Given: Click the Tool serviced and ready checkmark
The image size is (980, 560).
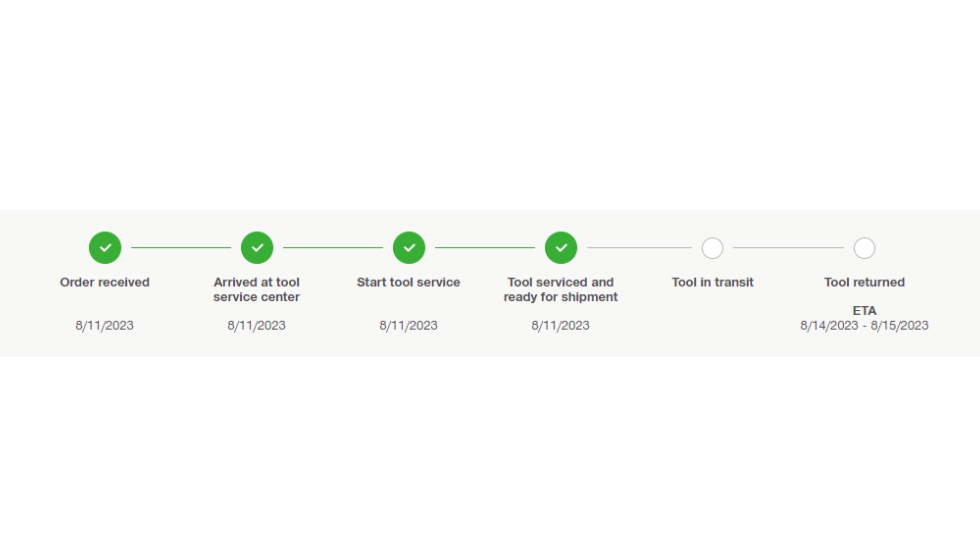Looking at the screenshot, I should (x=561, y=248).
